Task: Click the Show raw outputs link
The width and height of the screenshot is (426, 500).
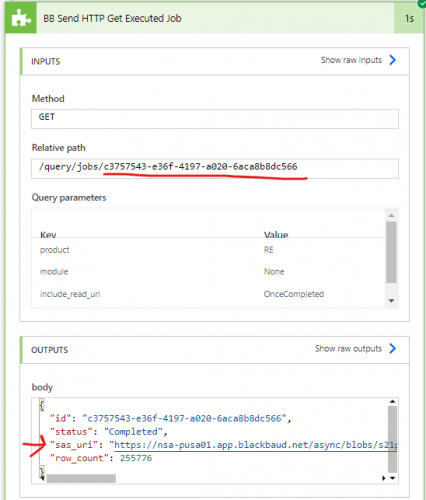Action: point(348,349)
